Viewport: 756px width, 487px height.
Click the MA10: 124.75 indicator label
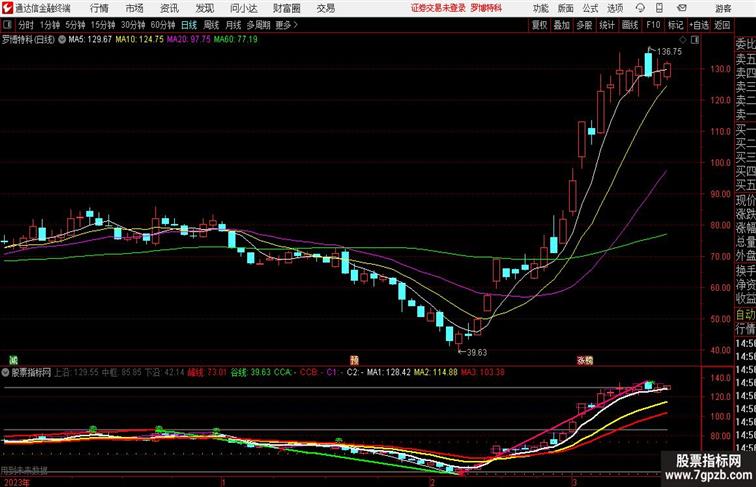pos(139,40)
